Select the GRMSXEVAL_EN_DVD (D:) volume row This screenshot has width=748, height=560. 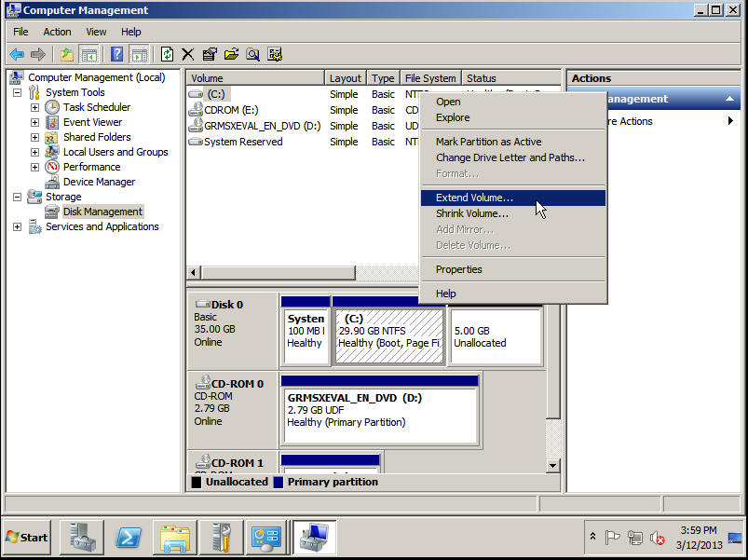(303, 126)
